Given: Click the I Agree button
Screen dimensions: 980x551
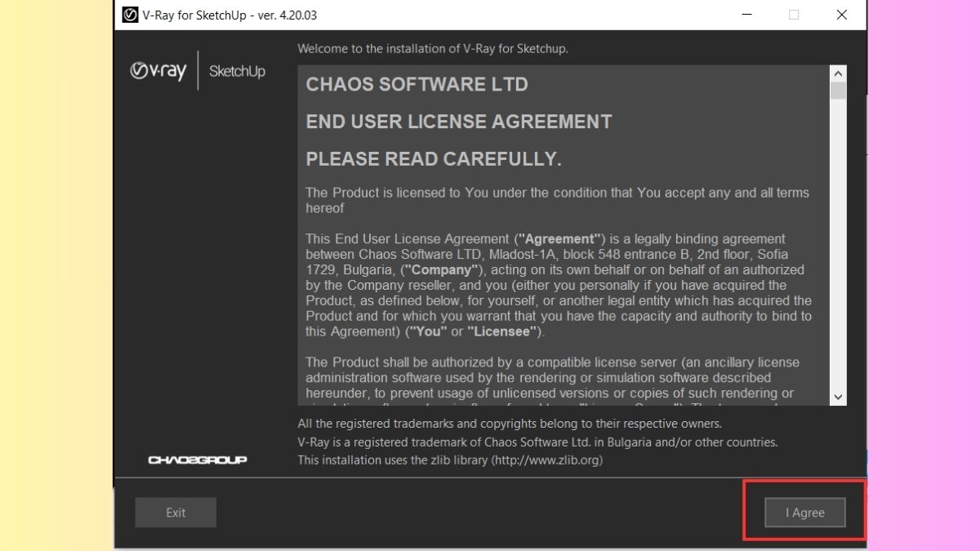Looking at the screenshot, I should click(804, 513).
